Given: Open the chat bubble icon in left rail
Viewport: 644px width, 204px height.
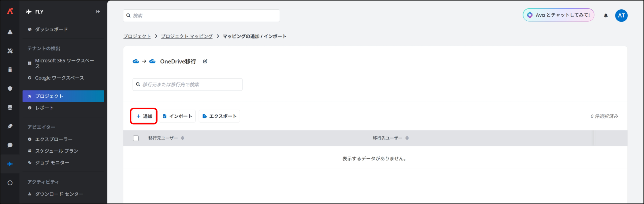Looking at the screenshot, I should 10,145.
